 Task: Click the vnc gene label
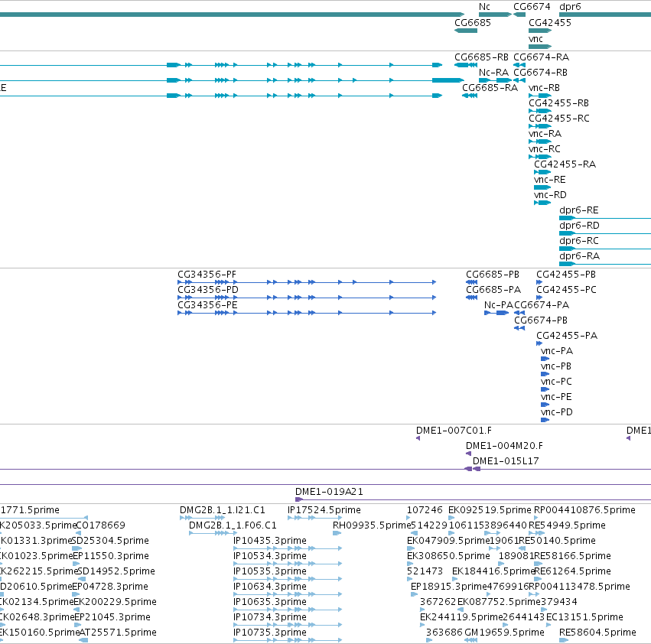coord(535,39)
